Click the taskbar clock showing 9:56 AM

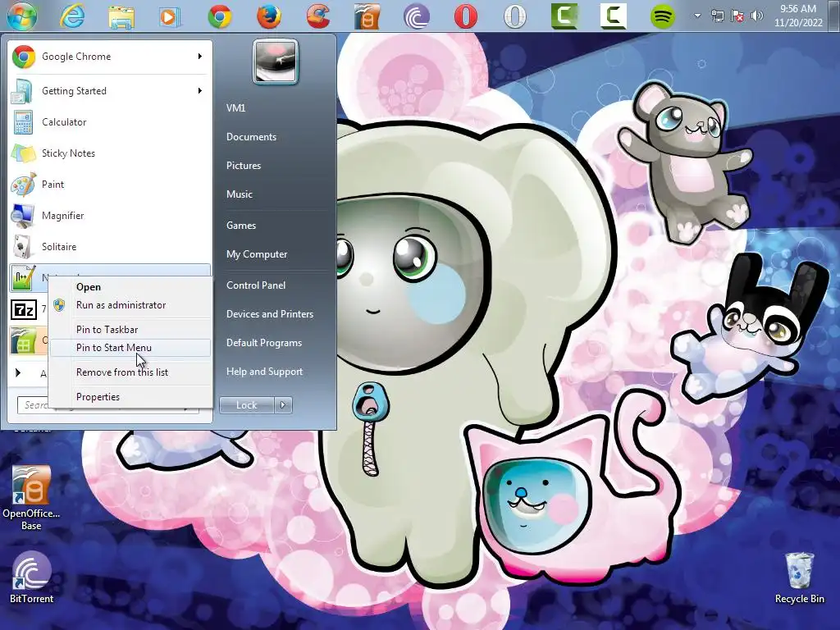[797, 16]
